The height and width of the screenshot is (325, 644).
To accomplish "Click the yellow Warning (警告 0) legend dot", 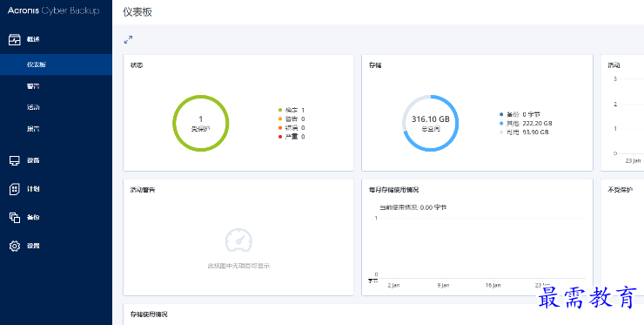I will [x=280, y=118].
